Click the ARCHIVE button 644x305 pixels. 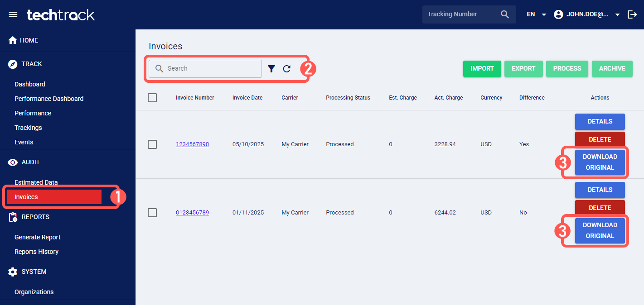tap(612, 69)
